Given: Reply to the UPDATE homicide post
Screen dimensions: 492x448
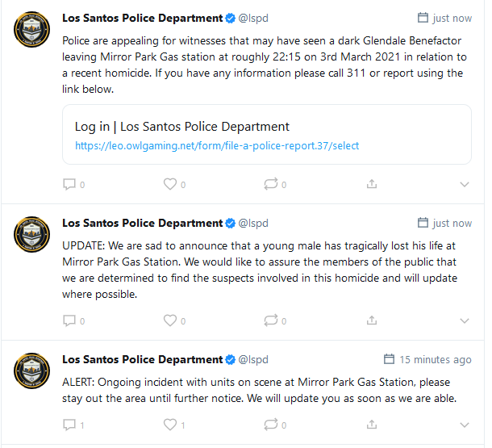Looking at the screenshot, I should coord(69,320).
